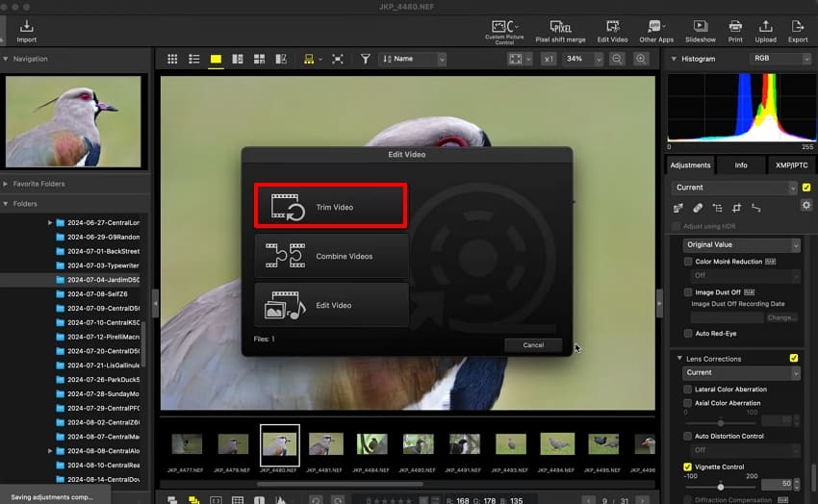Open the Name sort dropdown
The image size is (818, 504).
click(414, 59)
